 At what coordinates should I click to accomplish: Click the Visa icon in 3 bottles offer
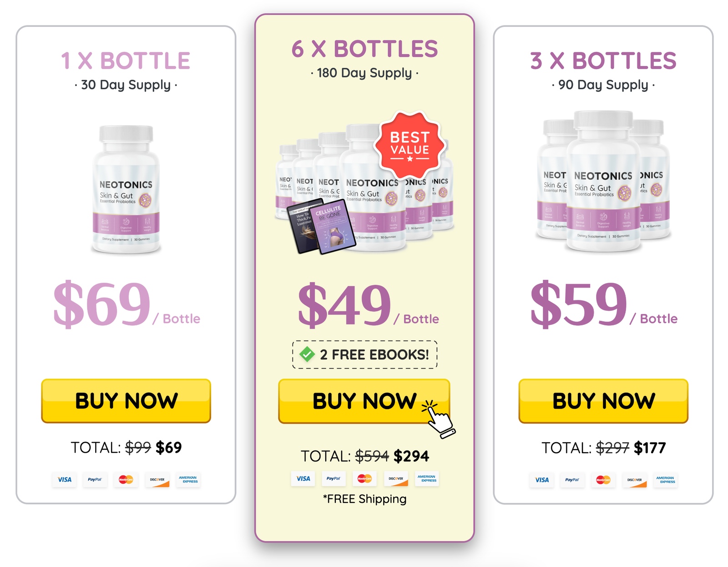[541, 480]
